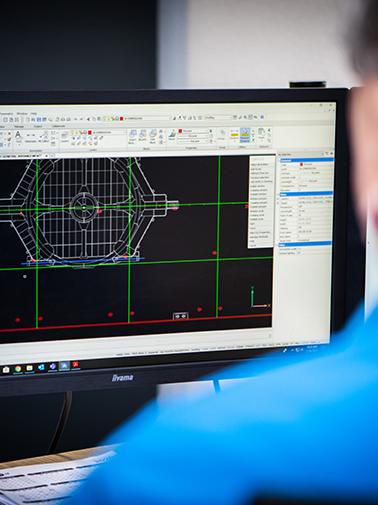Choose Undo in context menu
The height and width of the screenshot is (505, 378).
252,241
